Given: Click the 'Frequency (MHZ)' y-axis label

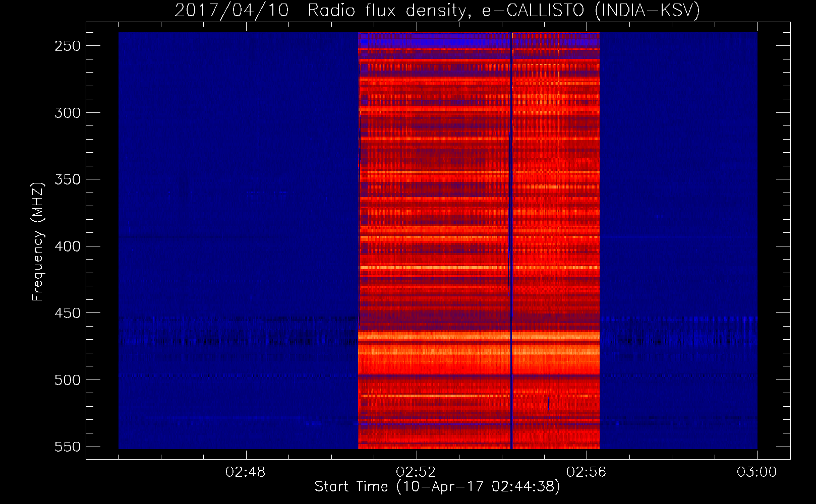Looking at the screenshot, I should tap(38, 241).
